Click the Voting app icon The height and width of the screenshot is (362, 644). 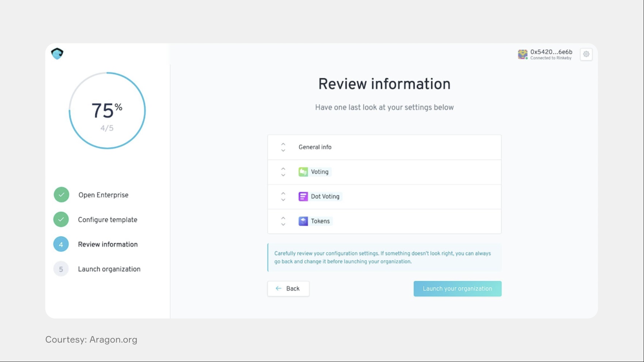[x=303, y=172]
